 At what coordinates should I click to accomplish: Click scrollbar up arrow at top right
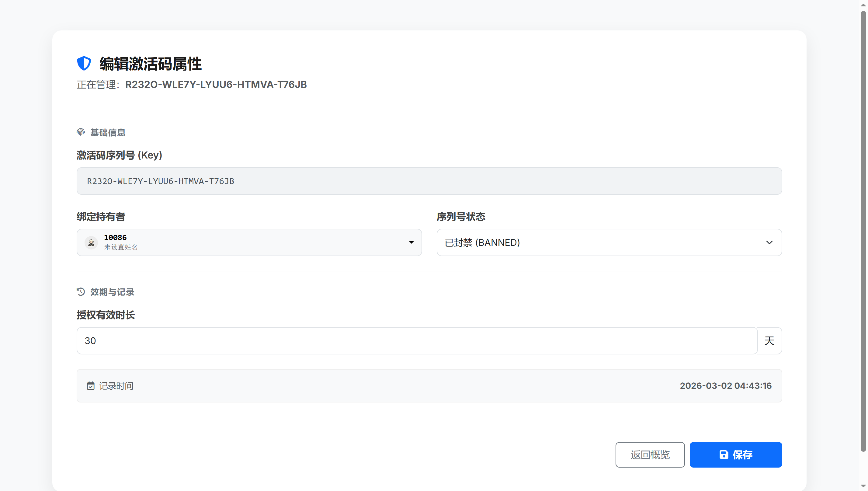(x=863, y=5)
